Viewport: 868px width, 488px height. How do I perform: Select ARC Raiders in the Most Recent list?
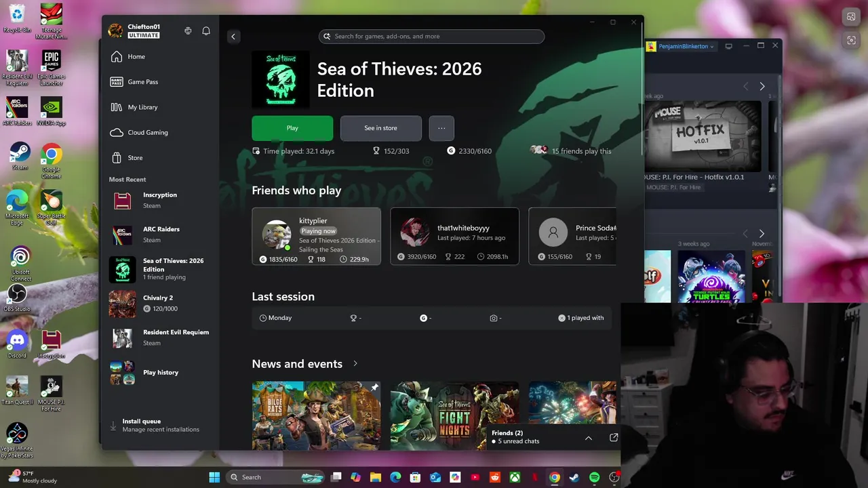tap(160, 235)
